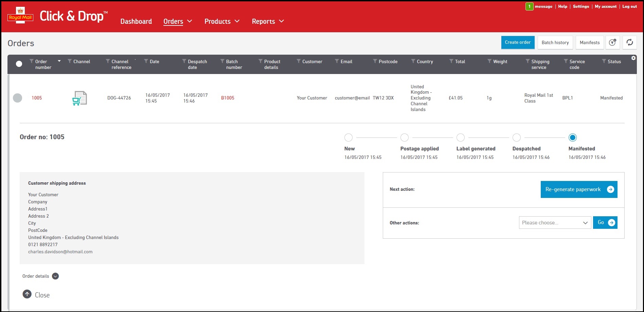Open the column settings gear icon
This screenshot has height=312, width=644.
click(x=633, y=58)
